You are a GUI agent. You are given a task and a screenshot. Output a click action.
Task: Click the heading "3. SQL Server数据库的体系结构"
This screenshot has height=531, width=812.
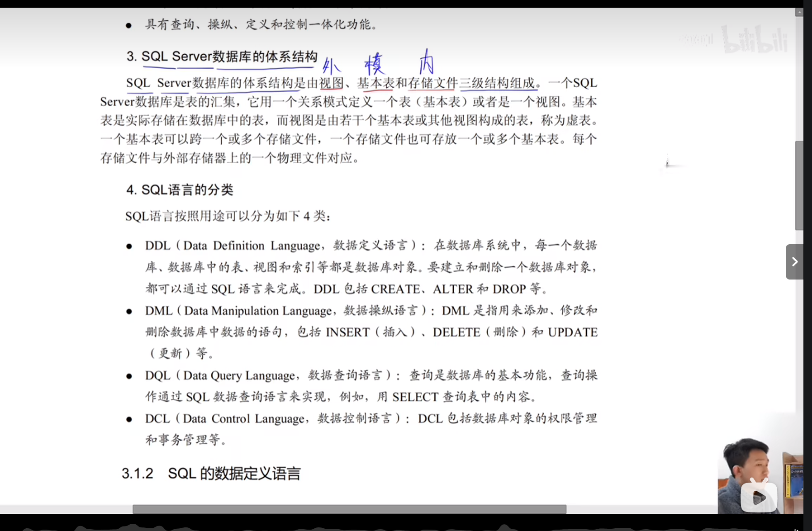222,57
